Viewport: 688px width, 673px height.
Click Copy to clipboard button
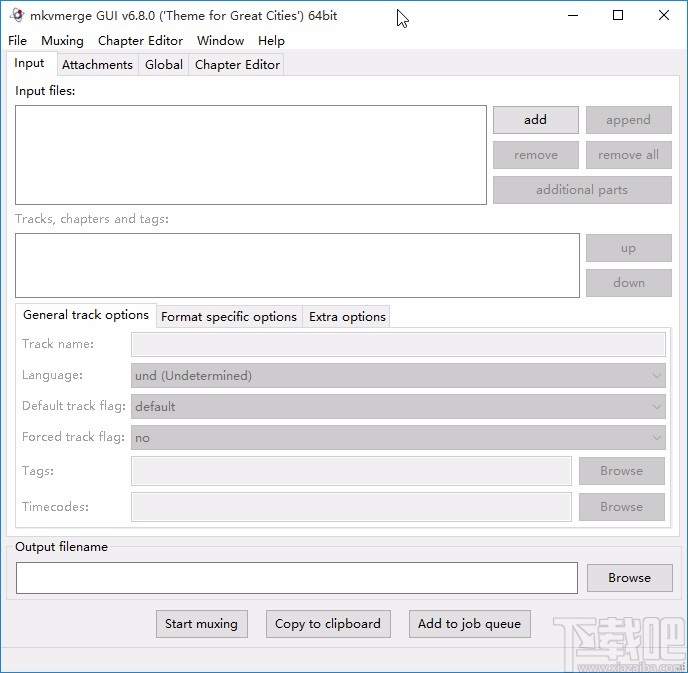tap(328, 624)
